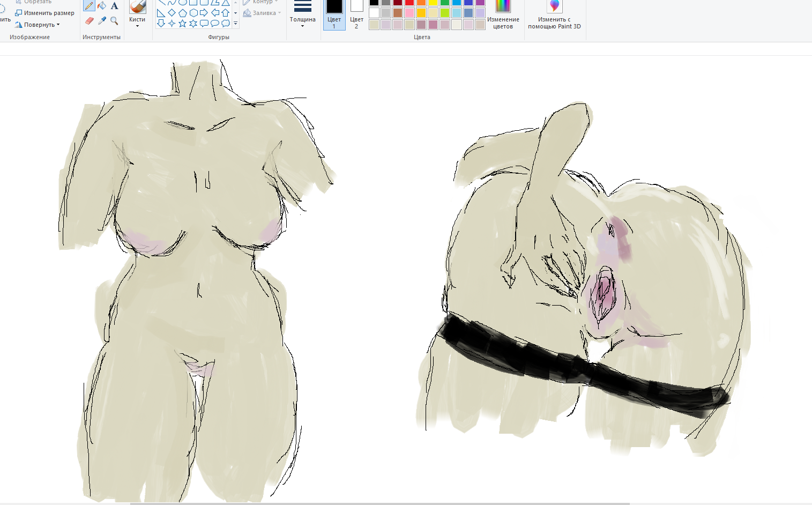
Task: Click the Изменить размер button label
Action: pos(49,13)
